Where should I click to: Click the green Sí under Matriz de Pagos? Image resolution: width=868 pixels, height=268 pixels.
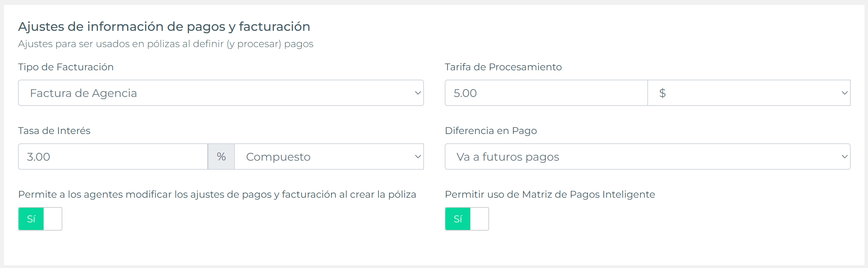[458, 219]
